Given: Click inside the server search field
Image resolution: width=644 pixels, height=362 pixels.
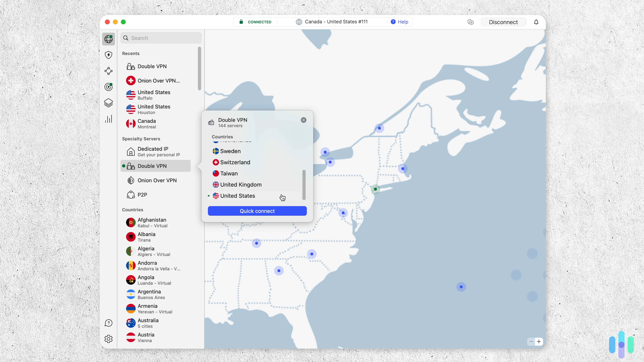Looking at the screenshot, I should coord(161,38).
